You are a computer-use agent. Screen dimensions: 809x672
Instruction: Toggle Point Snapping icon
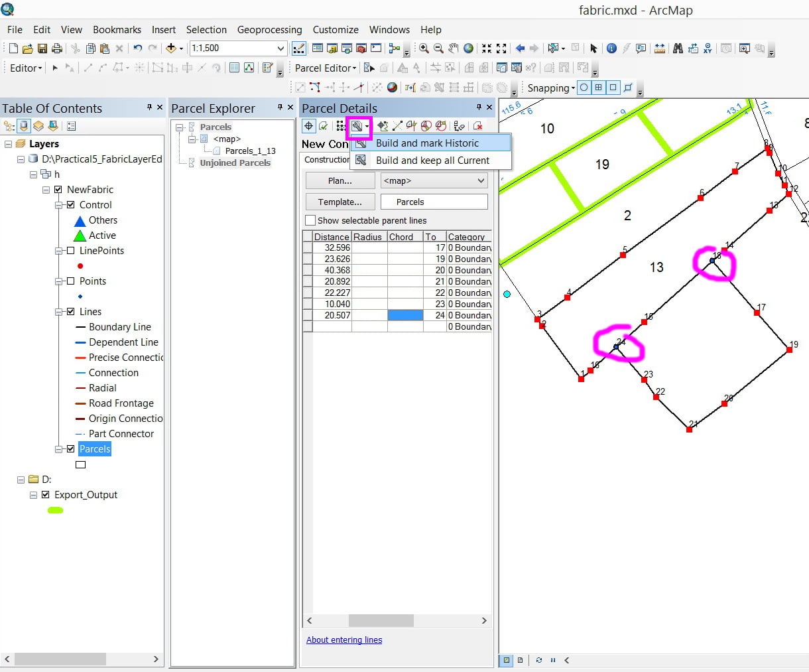584,88
